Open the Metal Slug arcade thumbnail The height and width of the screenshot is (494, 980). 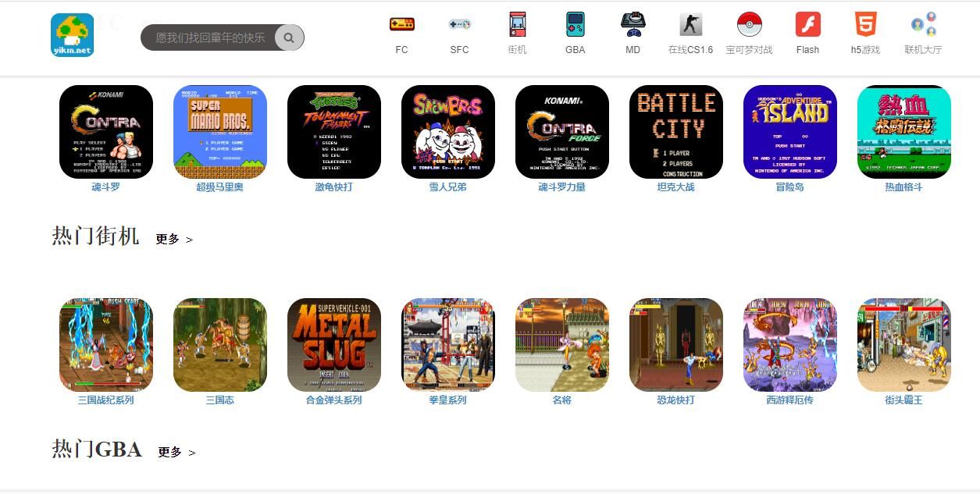[334, 345]
